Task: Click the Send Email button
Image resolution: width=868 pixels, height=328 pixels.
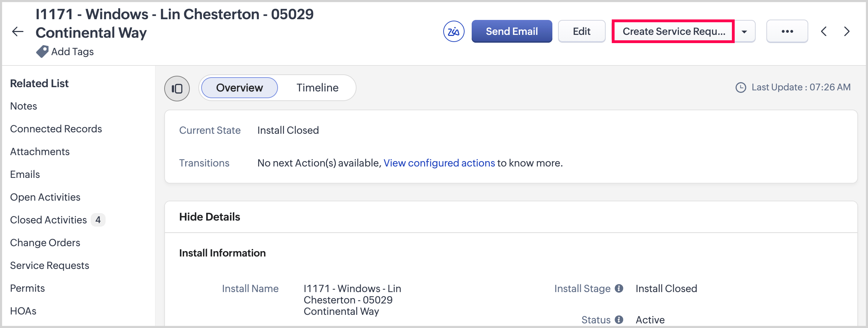Action: [511, 32]
